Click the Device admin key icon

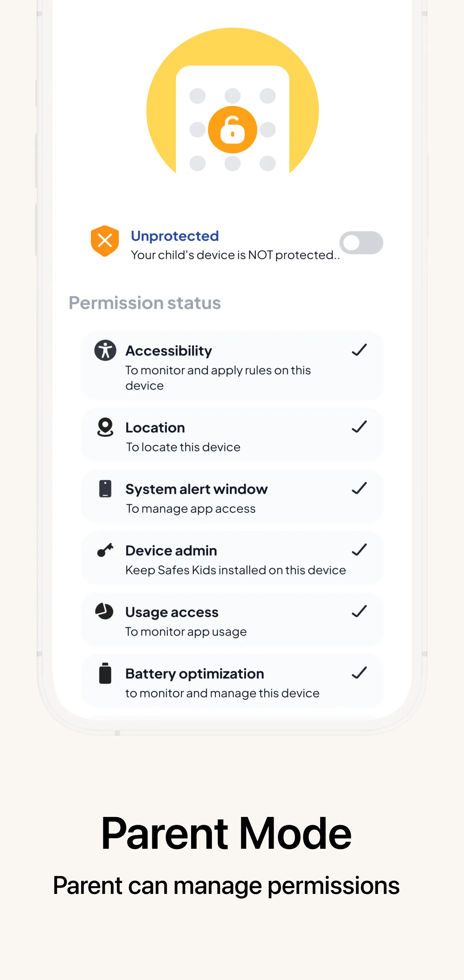(105, 550)
